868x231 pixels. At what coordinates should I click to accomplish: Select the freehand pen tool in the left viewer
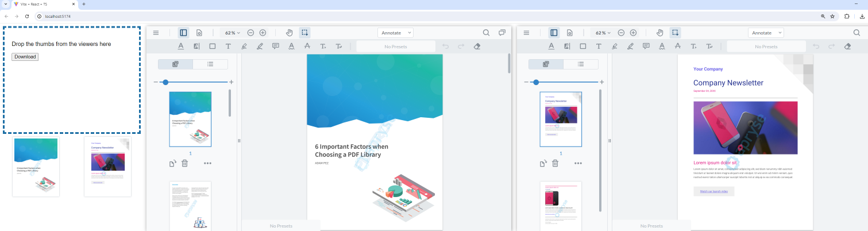pos(260,46)
